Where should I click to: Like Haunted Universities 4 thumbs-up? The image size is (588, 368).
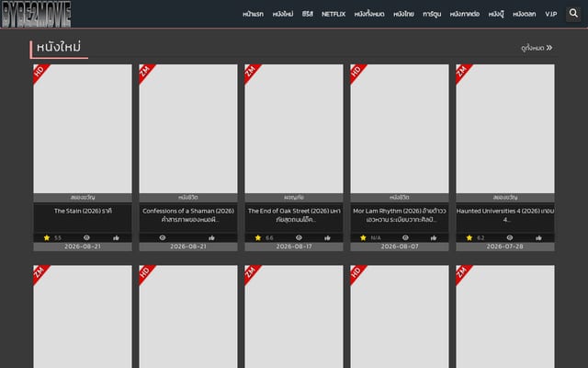coord(538,237)
